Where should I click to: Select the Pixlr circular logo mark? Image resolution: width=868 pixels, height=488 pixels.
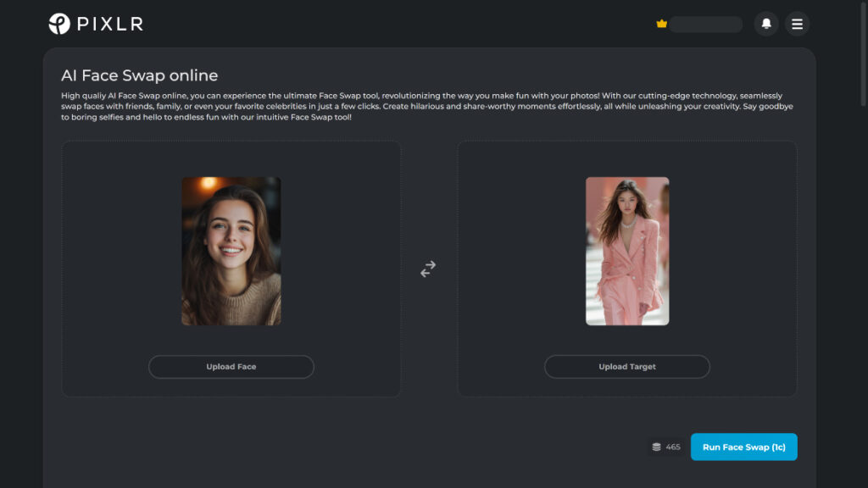(x=58, y=24)
